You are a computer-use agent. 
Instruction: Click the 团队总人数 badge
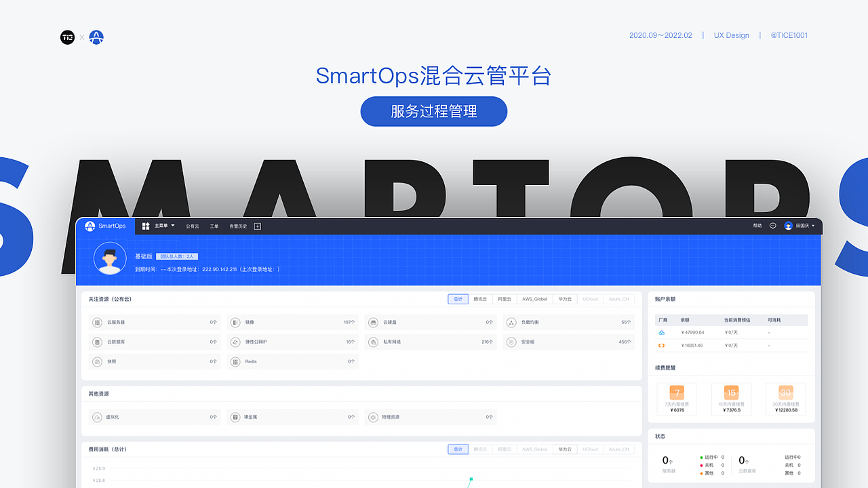point(177,256)
